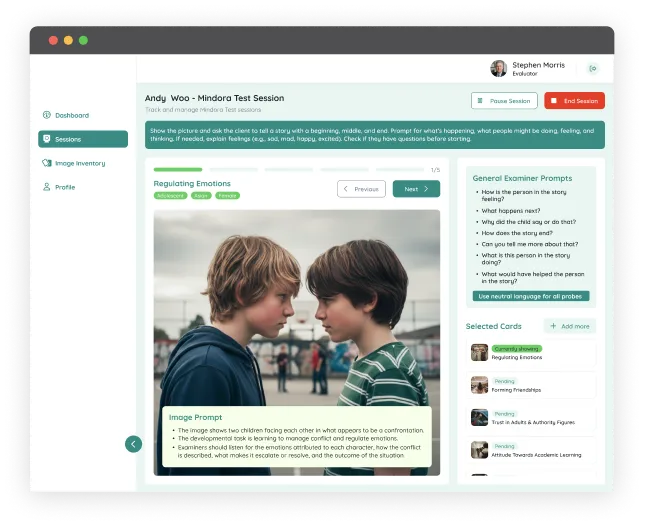645x525 pixels.
Task: Go to the Next card
Action: (x=416, y=188)
